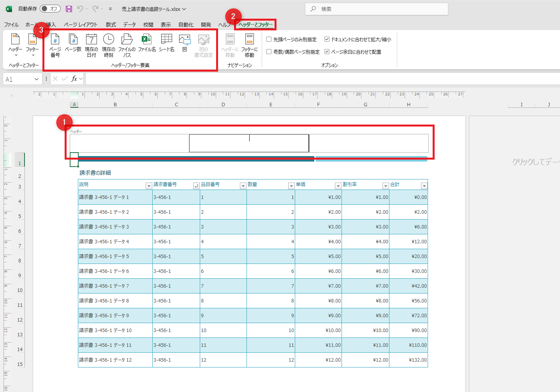Viewport: 560px width, 392px height.
Task: Switch to 表示 tab
Action: (166, 25)
